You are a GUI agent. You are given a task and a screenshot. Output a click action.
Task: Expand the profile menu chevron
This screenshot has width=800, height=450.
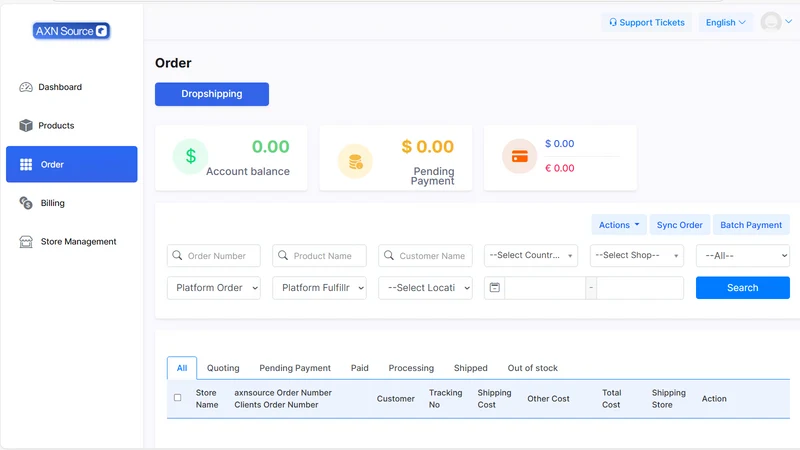click(789, 21)
